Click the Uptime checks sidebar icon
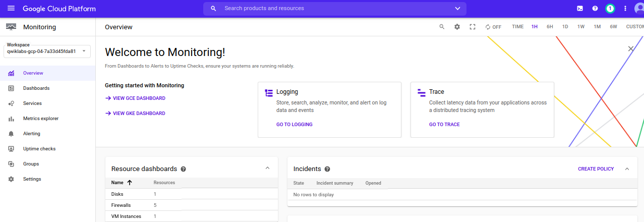 (x=11, y=149)
